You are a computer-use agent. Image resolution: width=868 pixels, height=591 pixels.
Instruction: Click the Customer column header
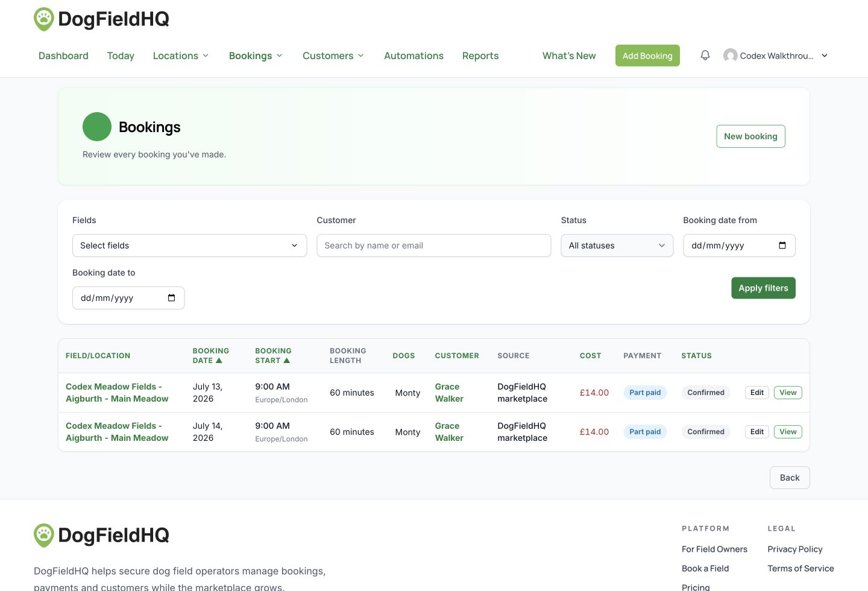(457, 356)
